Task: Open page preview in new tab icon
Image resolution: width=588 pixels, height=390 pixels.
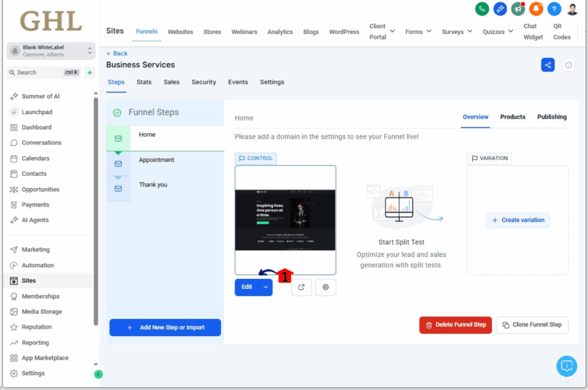Action: 301,287
